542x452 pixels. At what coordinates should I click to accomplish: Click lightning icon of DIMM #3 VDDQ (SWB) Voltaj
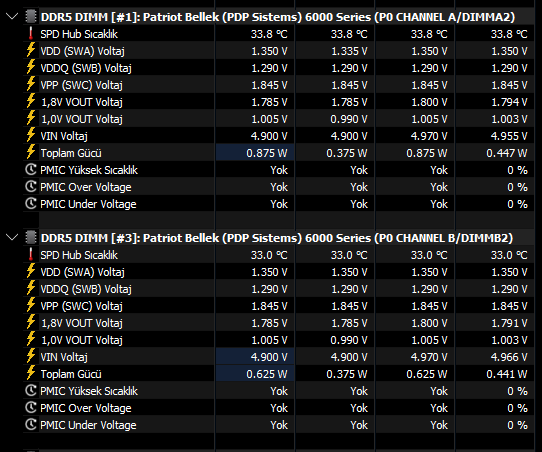pyautogui.click(x=31, y=288)
